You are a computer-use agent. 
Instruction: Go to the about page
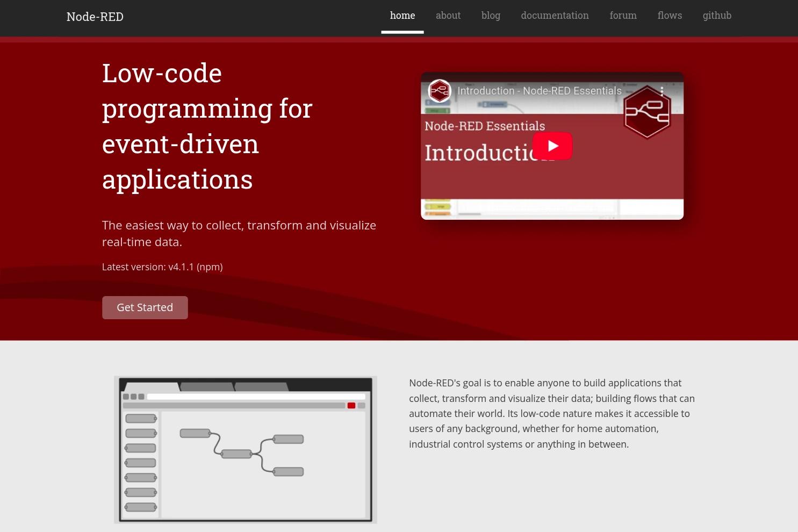(448, 16)
